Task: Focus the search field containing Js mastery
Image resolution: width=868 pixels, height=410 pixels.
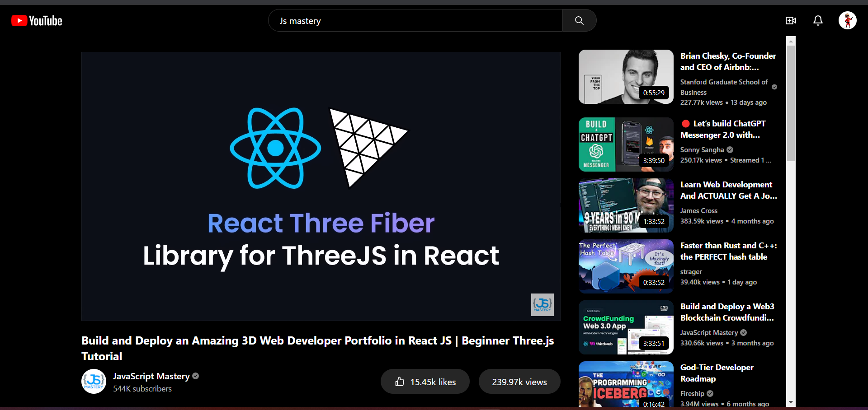Action: click(x=415, y=20)
